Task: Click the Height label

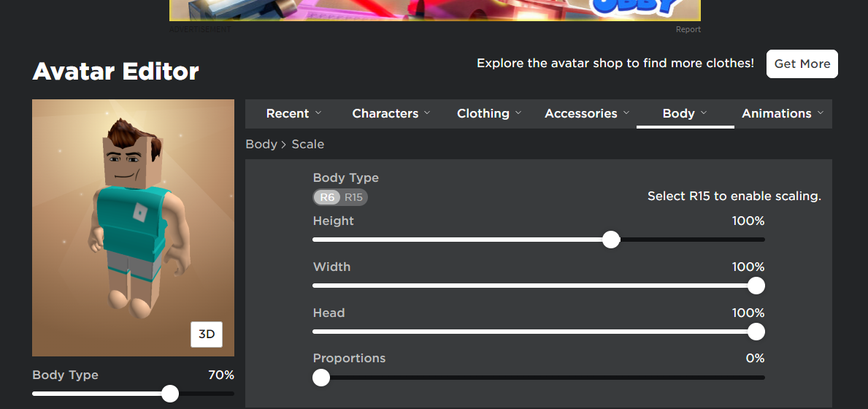Action: click(x=333, y=221)
